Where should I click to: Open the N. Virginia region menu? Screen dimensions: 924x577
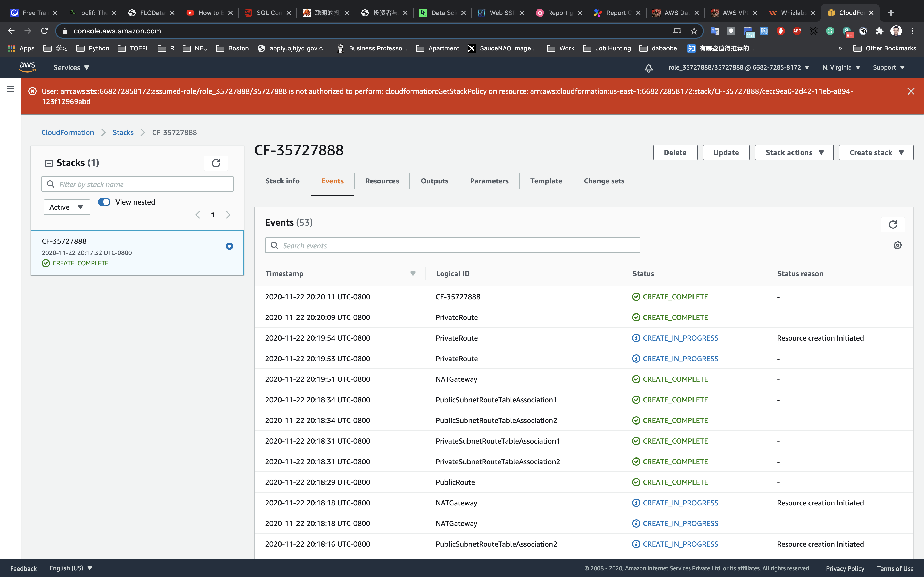pyautogui.click(x=841, y=67)
